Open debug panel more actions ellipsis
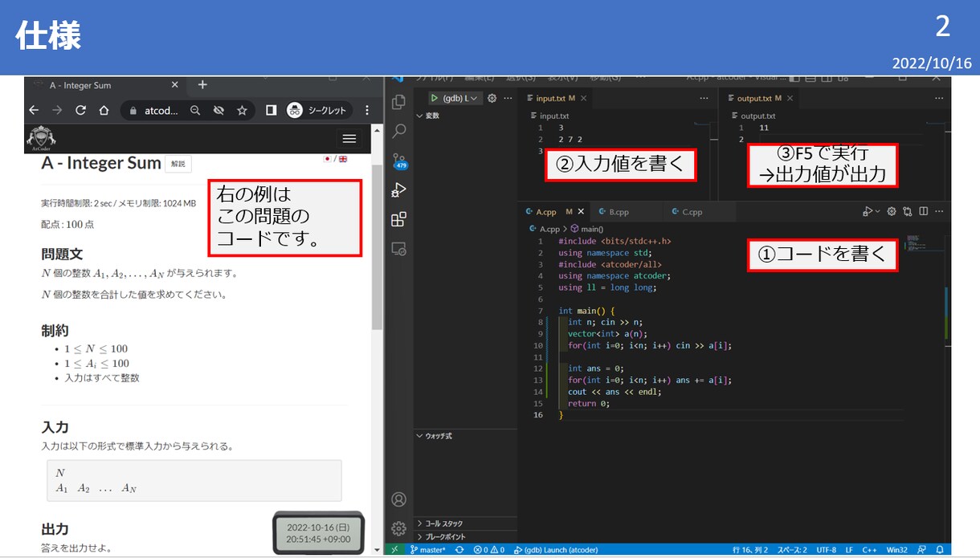 click(507, 98)
